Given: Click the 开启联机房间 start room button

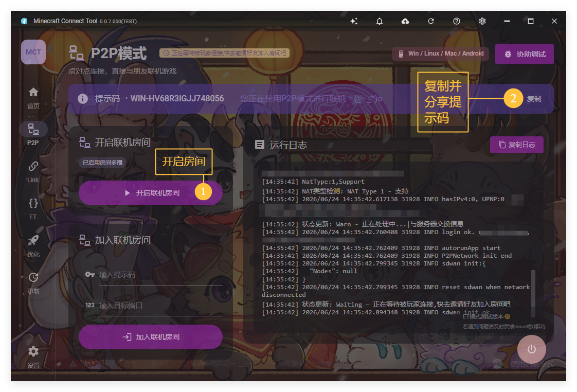Looking at the screenshot, I should tap(151, 193).
